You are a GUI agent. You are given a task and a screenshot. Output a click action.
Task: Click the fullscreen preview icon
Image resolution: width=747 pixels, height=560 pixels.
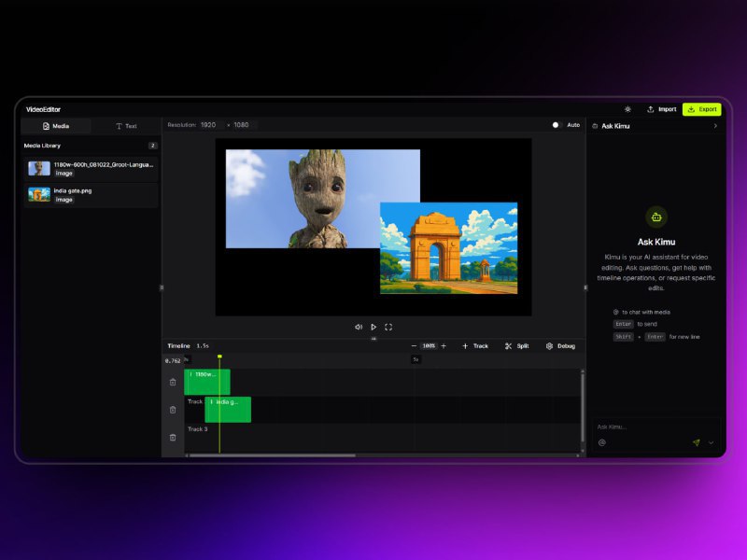[388, 327]
